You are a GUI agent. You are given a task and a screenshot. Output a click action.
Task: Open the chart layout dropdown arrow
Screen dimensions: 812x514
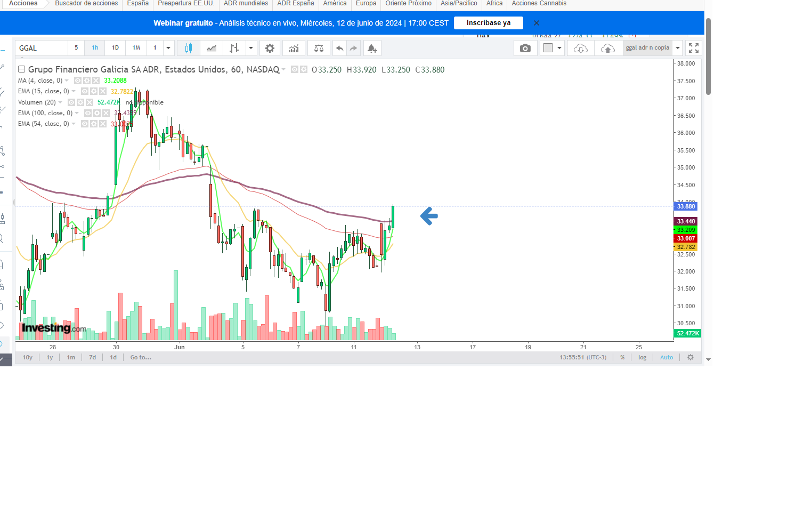[x=559, y=48]
